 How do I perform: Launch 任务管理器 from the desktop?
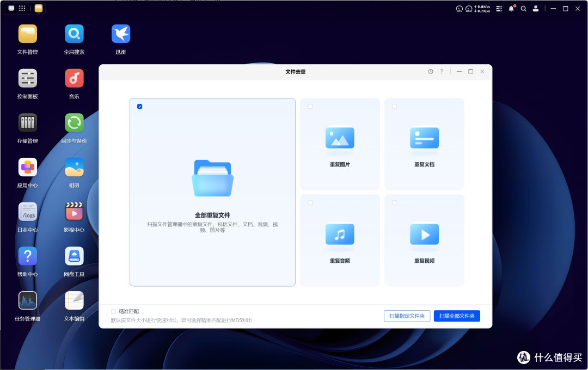click(27, 301)
